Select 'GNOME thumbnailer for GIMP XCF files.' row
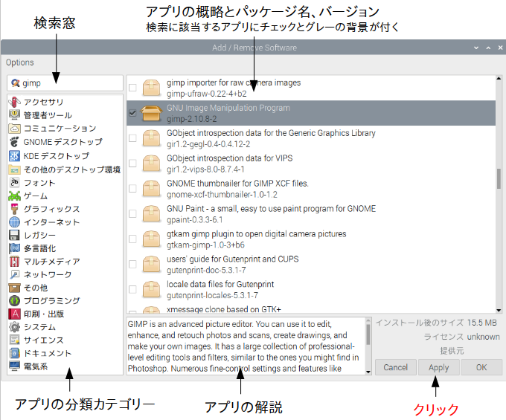The width and height of the screenshot is (506, 420). click(x=311, y=189)
